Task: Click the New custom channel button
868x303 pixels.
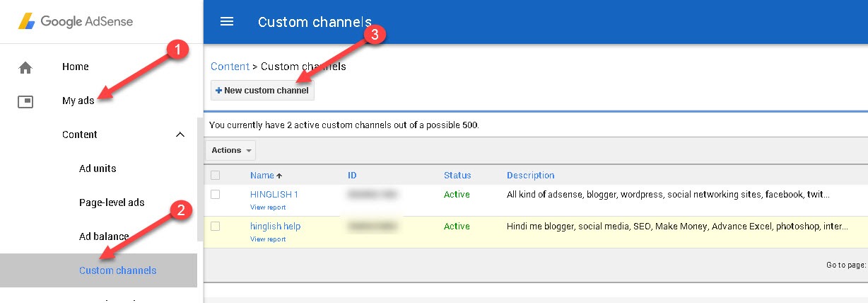Action: click(262, 91)
